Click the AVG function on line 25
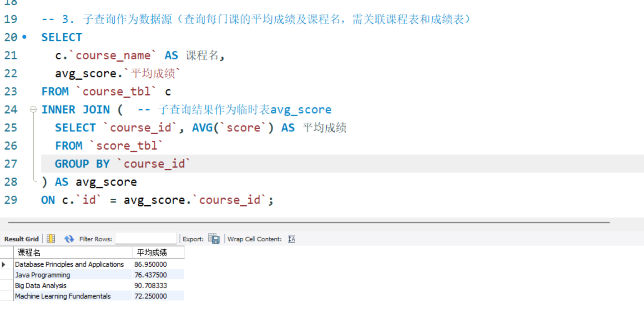This screenshot has width=644, height=320. pos(202,128)
